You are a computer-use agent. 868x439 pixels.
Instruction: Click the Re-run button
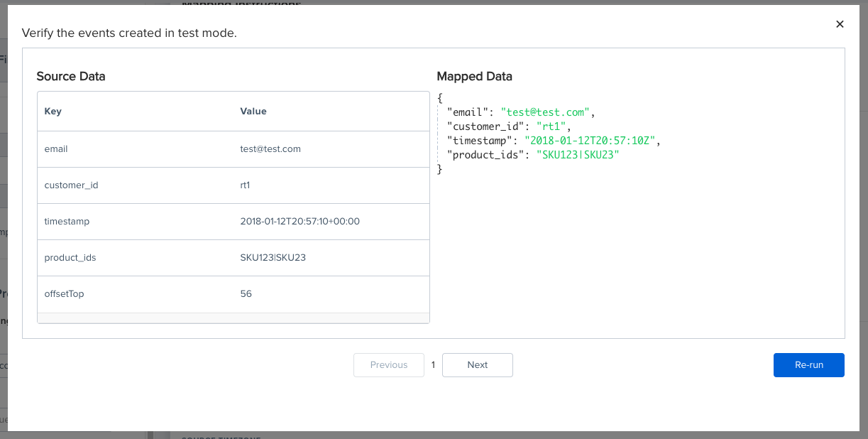[x=809, y=365]
